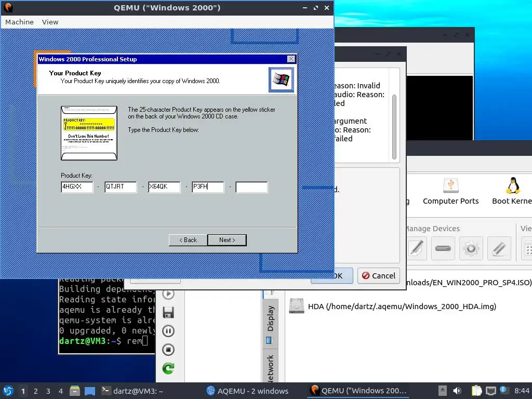This screenshot has width=532, height=399.
Task: Click the pencil edit device icon under Manage Devices
Action: pos(417,248)
